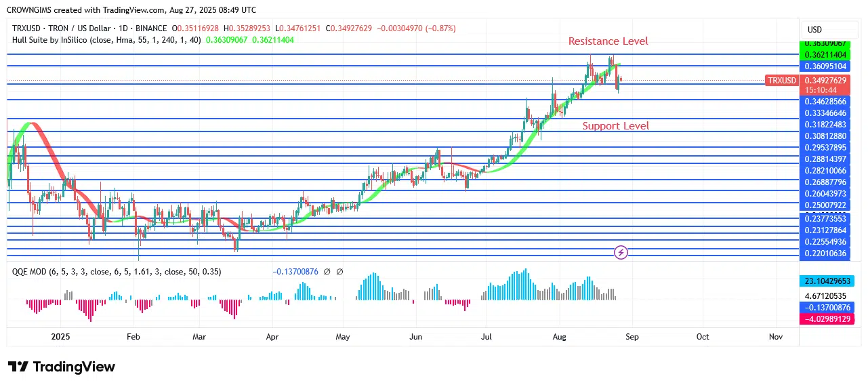Click the Nov label on the time axis
868x387 pixels.
tap(776, 336)
